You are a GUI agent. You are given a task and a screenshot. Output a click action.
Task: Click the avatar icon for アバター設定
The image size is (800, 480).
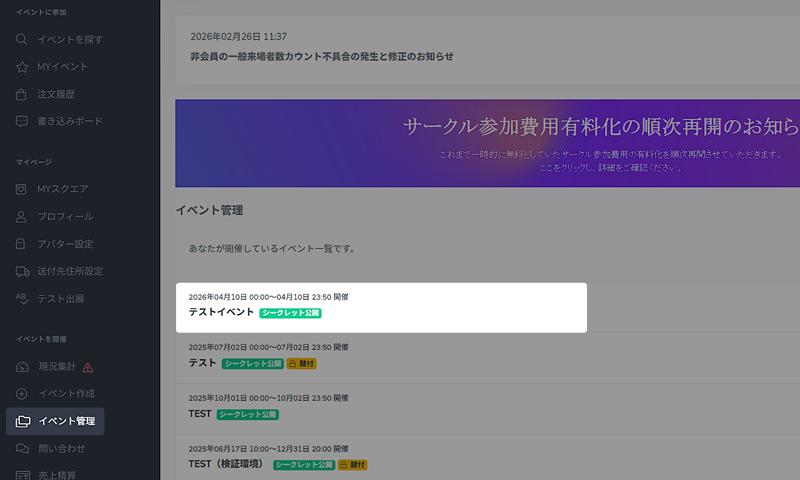coord(22,244)
